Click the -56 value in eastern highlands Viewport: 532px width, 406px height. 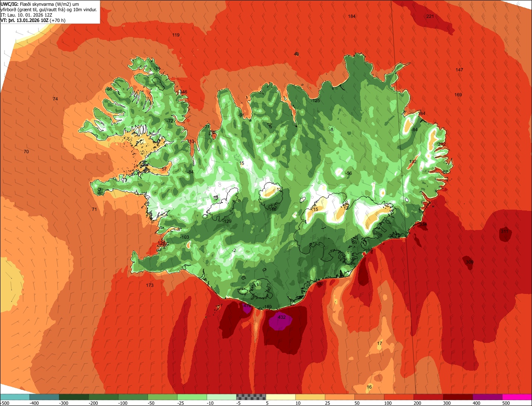pyautogui.click(x=348, y=173)
